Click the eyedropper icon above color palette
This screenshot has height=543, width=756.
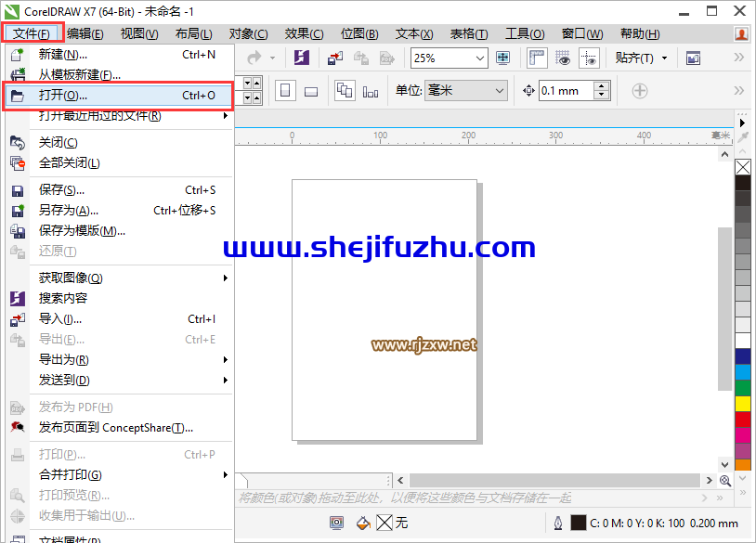743,136
